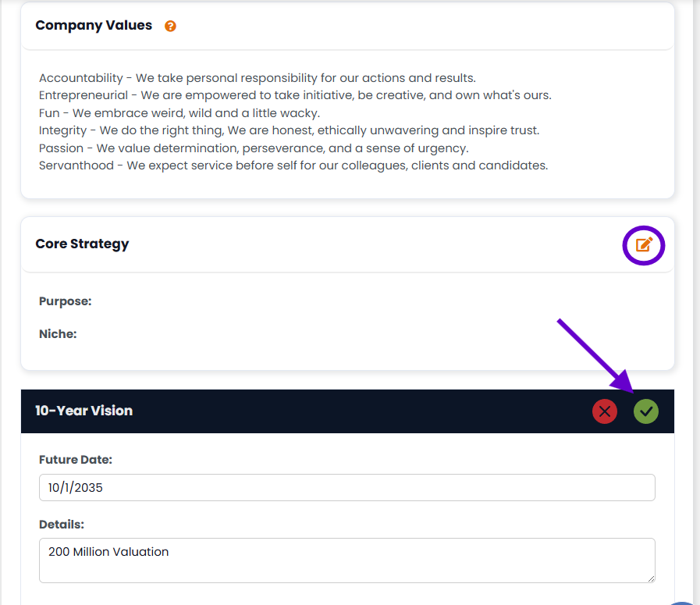This screenshot has height=605, width=700.
Task: Click the Core Strategy section title
Action: pyautogui.click(x=82, y=244)
